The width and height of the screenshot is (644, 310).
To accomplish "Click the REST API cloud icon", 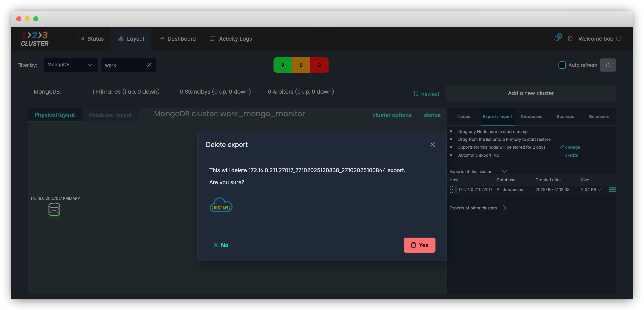I will click(221, 205).
